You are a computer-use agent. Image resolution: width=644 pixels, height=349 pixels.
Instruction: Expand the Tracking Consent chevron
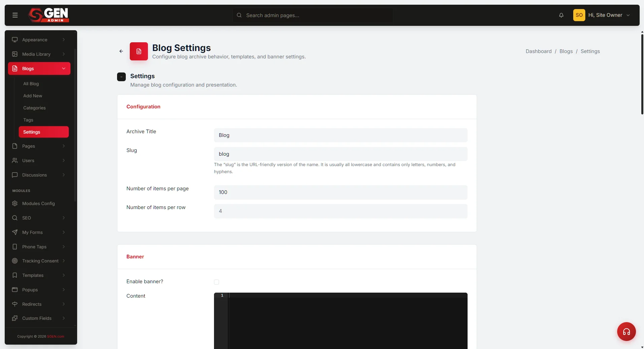click(64, 261)
